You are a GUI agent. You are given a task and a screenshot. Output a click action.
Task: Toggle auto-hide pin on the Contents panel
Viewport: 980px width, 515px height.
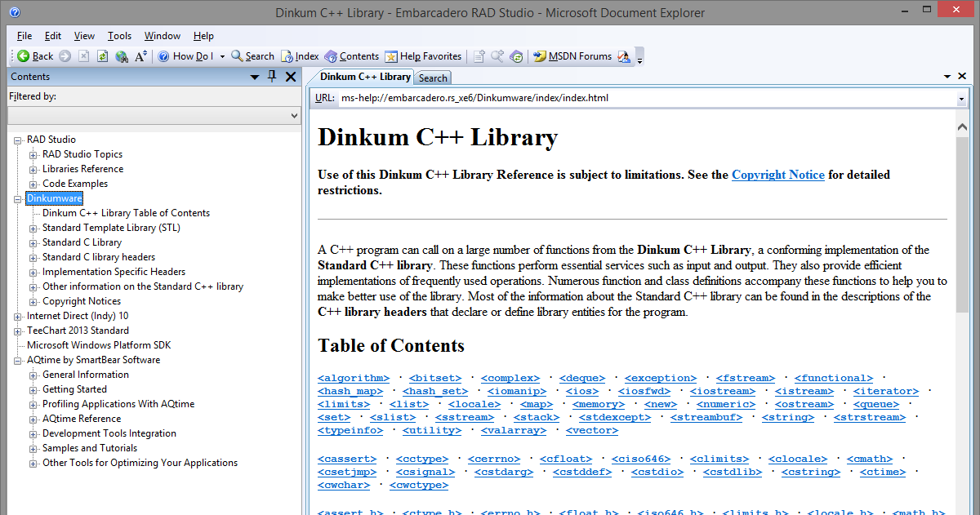pos(273,77)
